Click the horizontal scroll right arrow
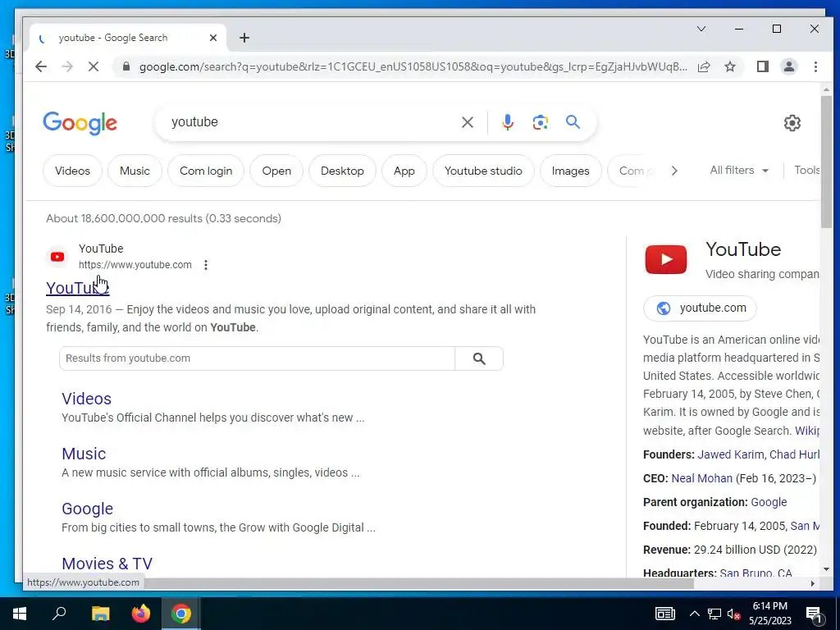The height and width of the screenshot is (630, 840). 813,583
